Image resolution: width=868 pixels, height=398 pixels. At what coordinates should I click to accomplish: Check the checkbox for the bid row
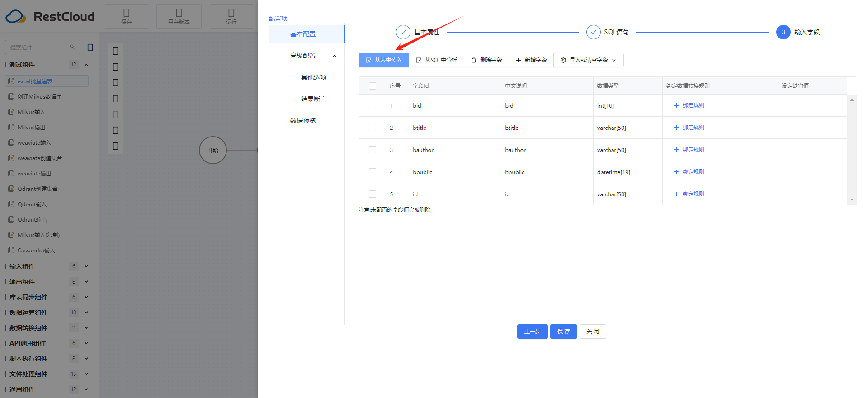click(x=373, y=105)
